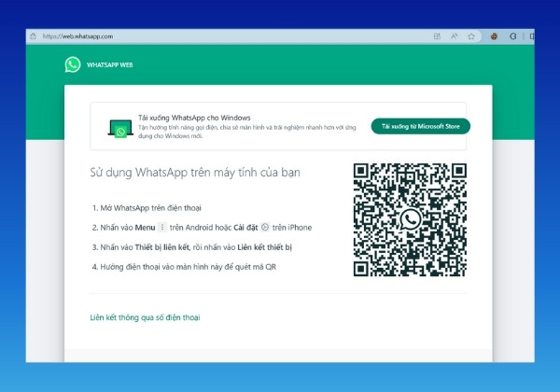The image size is (560, 392).
Task: Click the Liên kết thông qua số điện thoại link
Action: coord(145,317)
